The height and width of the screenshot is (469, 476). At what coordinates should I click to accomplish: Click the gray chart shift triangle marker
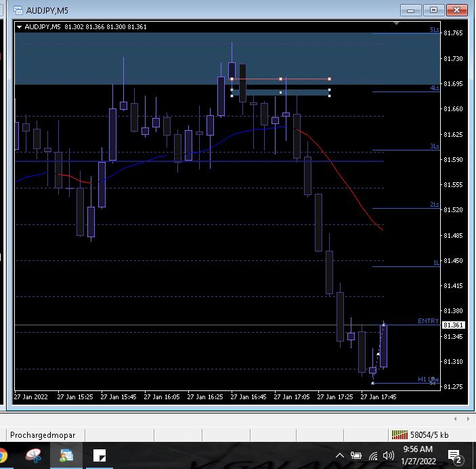pyautogui.click(x=396, y=23)
